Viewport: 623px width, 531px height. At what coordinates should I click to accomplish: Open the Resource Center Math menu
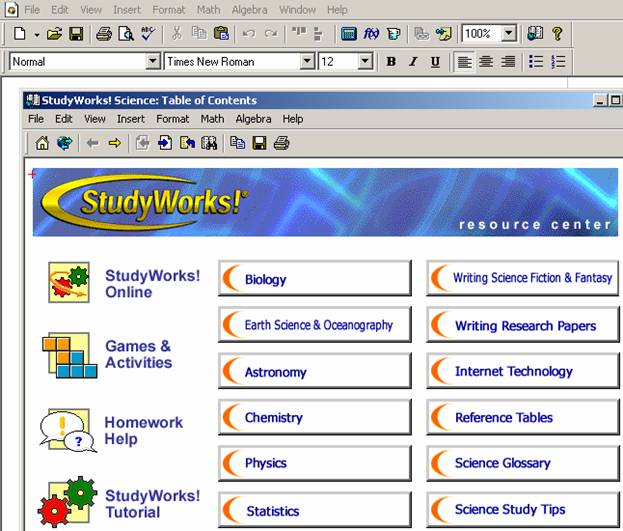tap(212, 119)
